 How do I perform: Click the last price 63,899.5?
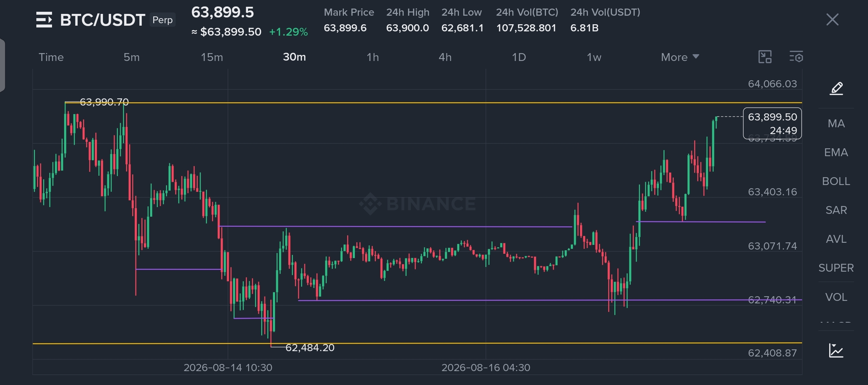[x=223, y=12]
